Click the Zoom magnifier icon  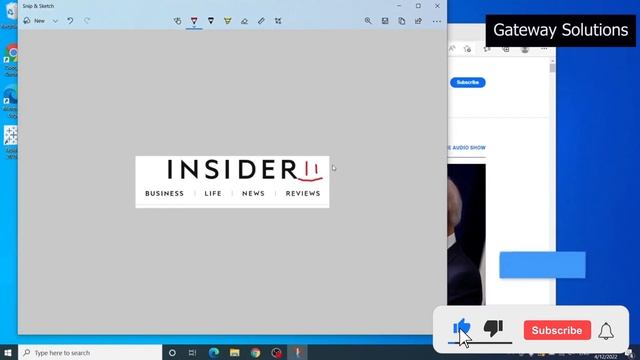[368, 21]
